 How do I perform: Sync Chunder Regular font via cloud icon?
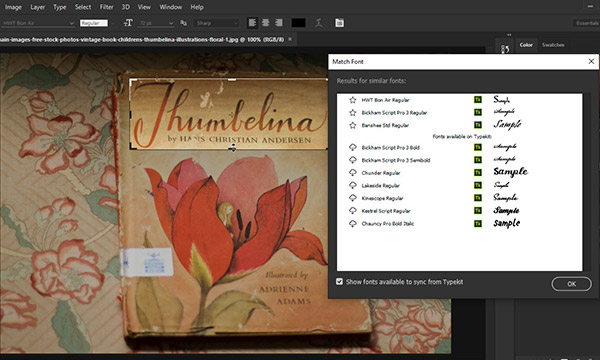pos(352,173)
